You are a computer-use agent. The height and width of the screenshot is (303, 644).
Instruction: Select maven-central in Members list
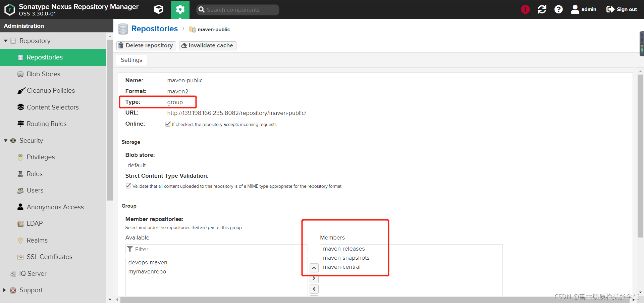click(341, 267)
